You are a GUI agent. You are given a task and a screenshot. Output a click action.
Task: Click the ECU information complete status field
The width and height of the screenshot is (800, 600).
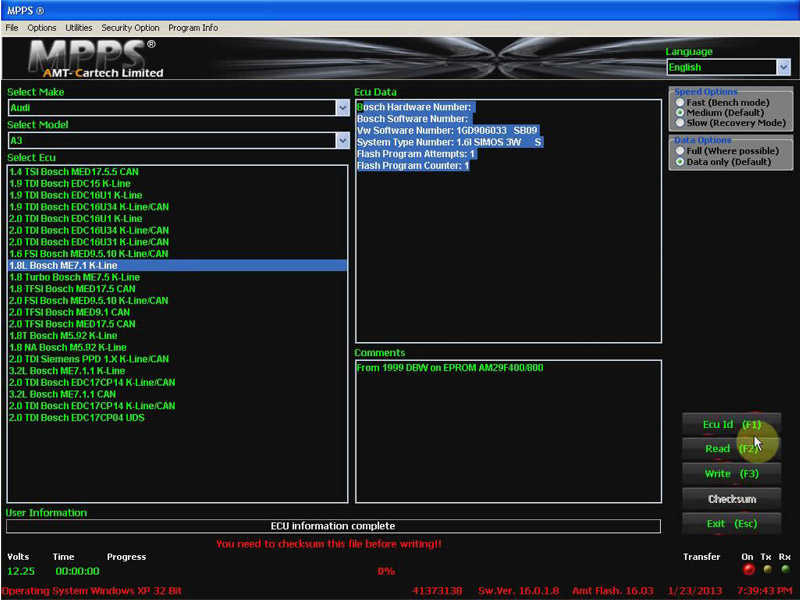tap(333, 526)
